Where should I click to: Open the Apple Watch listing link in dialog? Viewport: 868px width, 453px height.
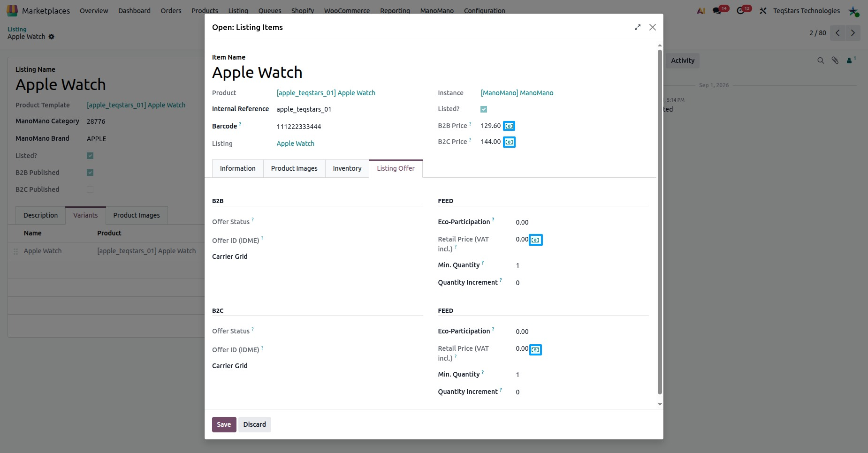click(x=295, y=143)
